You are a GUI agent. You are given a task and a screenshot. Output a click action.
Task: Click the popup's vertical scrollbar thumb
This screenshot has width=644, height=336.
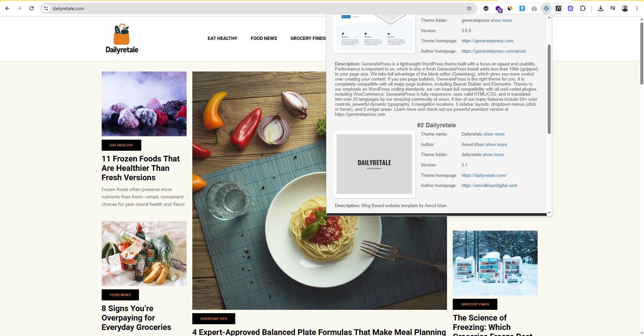pyautogui.click(x=549, y=89)
